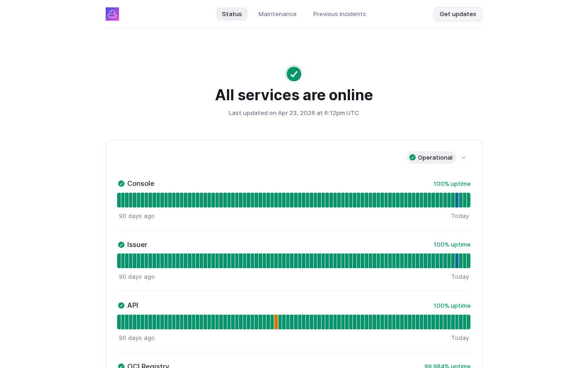Open the Operational status badge
Screen dimensions: 588x368
431,157
